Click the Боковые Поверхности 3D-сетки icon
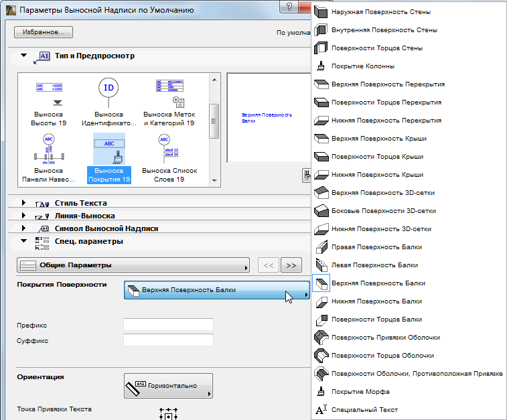 pos(321,211)
